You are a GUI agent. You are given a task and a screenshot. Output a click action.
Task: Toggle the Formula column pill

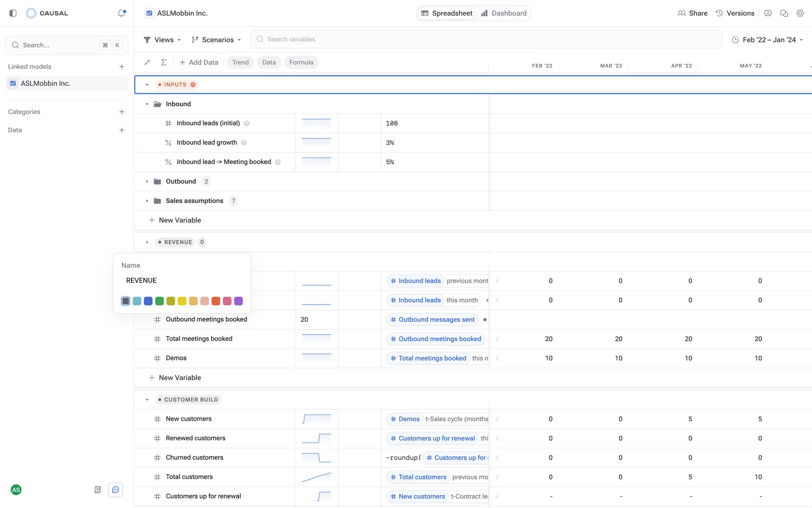click(301, 62)
